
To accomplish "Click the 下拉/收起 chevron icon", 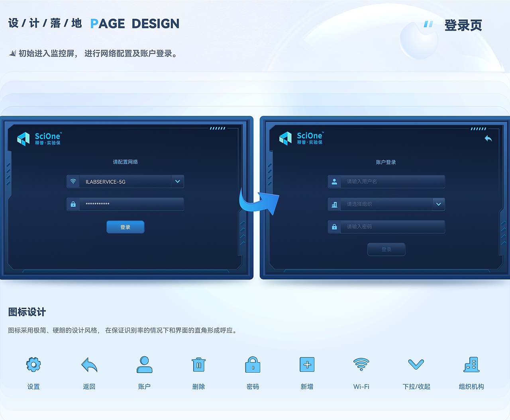I will coord(416,364).
